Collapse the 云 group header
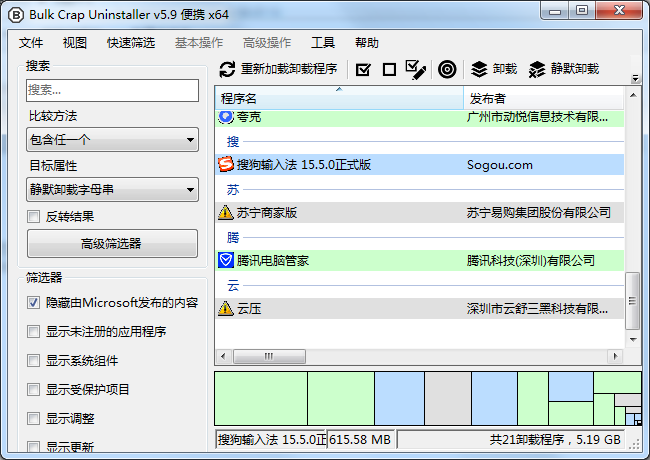 click(233, 286)
